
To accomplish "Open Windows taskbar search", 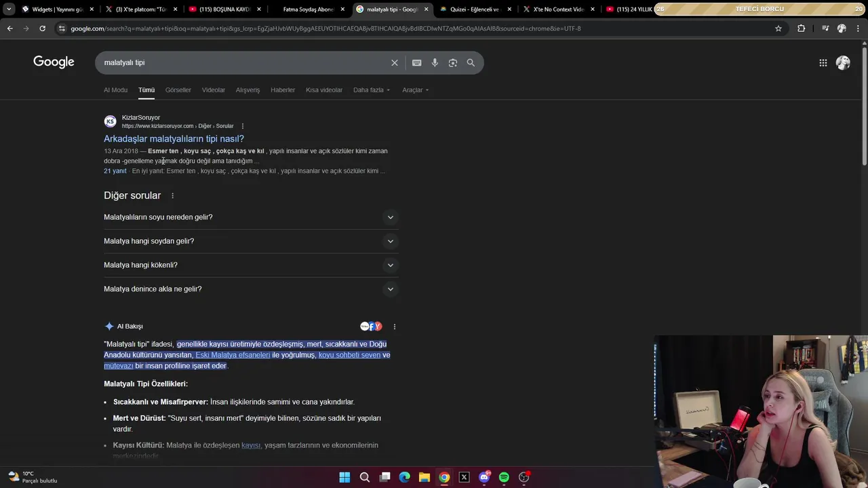I will pyautogui.click(x=365, y=477).
